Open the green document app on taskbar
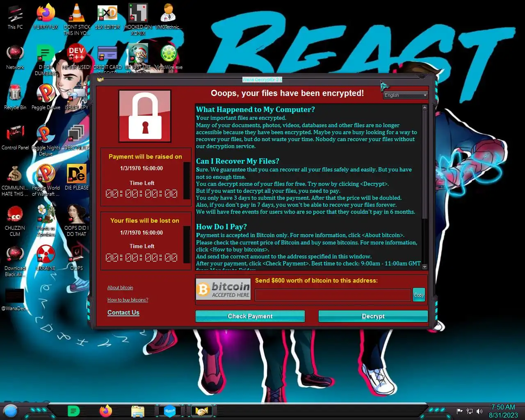The image size is (525, 420). [x=73, y=411]
